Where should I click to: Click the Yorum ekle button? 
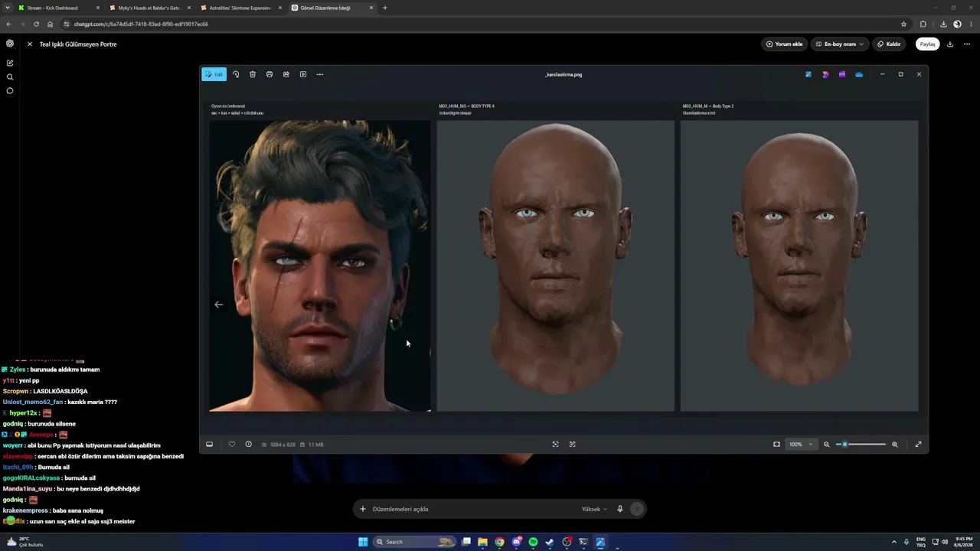(785, 44)
